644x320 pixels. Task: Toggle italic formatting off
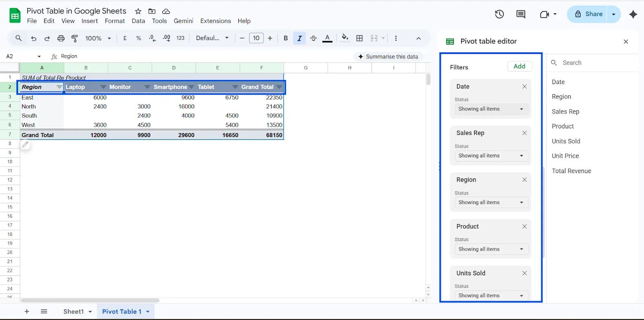click(299, 38)
